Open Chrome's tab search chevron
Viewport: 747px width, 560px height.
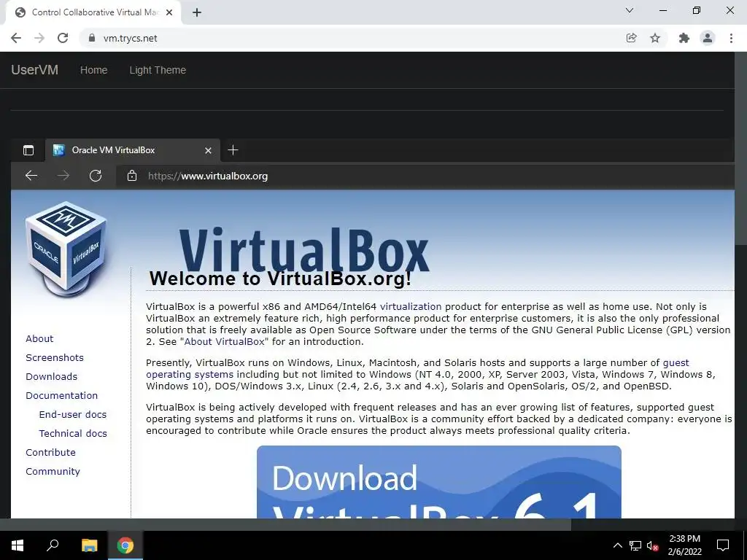pyautogui.click(x=630, y=10)
